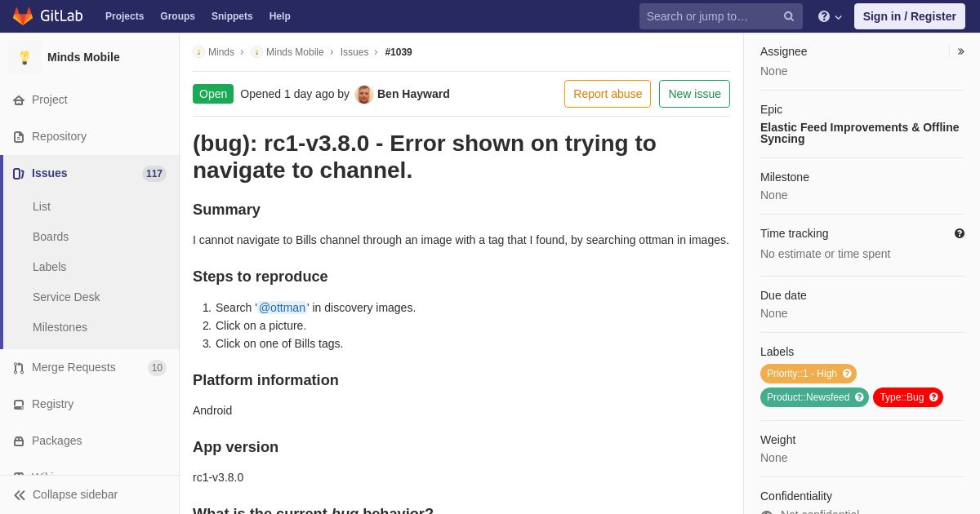This screenshot has height=514, width=980.
Task: Open the Projects menu in navbar
Action: point(124,16)
